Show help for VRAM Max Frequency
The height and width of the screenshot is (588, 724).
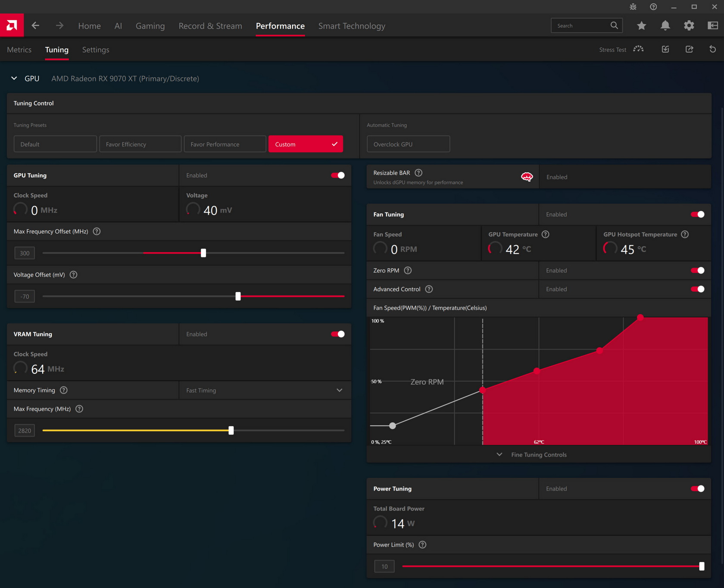[79, 409]
